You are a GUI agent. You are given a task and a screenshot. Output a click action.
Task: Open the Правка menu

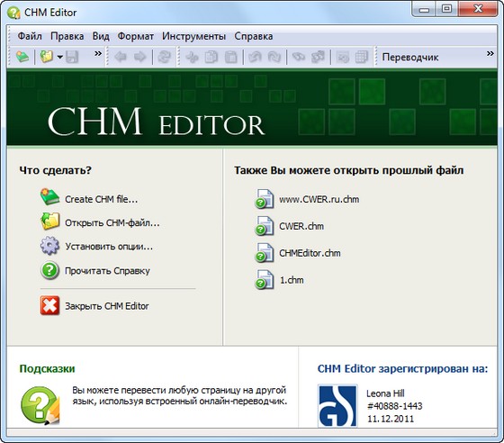point(67,36)
